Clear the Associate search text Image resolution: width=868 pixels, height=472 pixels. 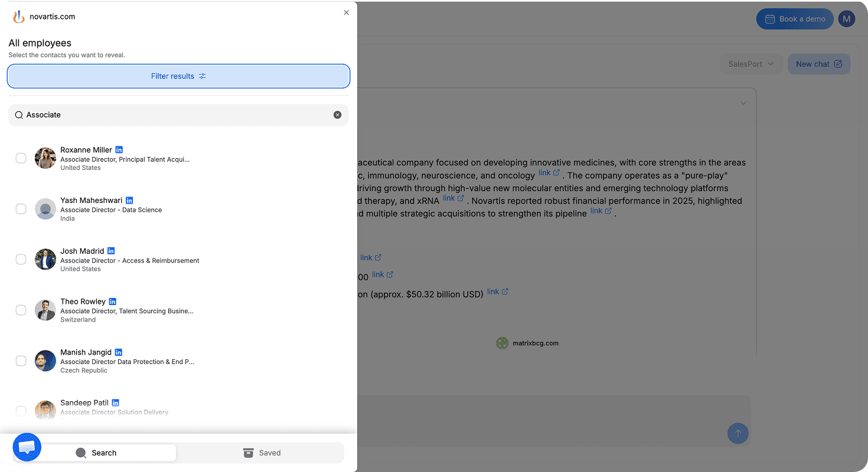click(338, 115)
